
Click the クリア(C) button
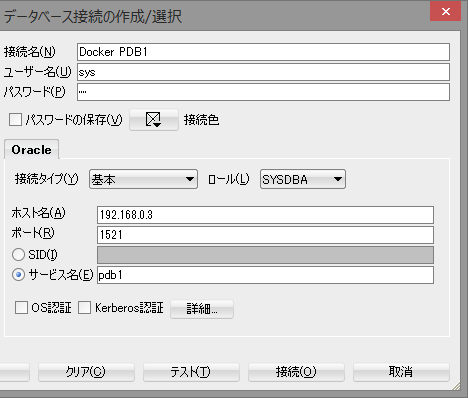pyautogui.click(x=86, y=372)
